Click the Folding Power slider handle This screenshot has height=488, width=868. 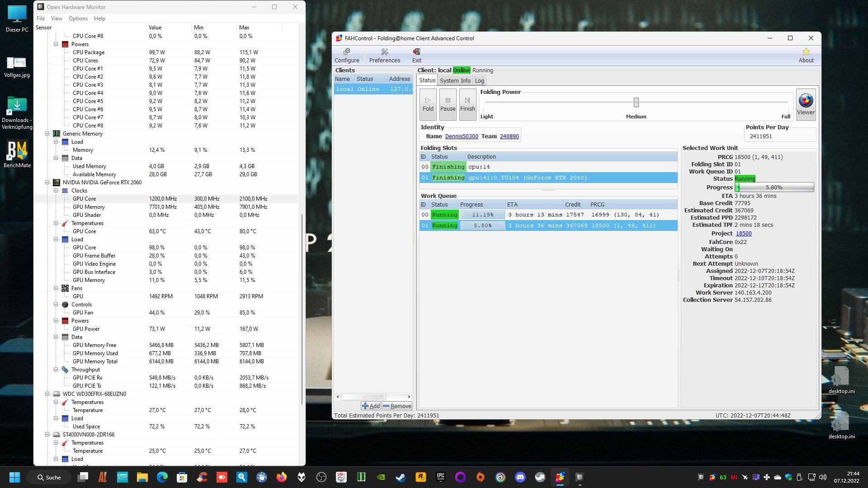pos(636,103)
